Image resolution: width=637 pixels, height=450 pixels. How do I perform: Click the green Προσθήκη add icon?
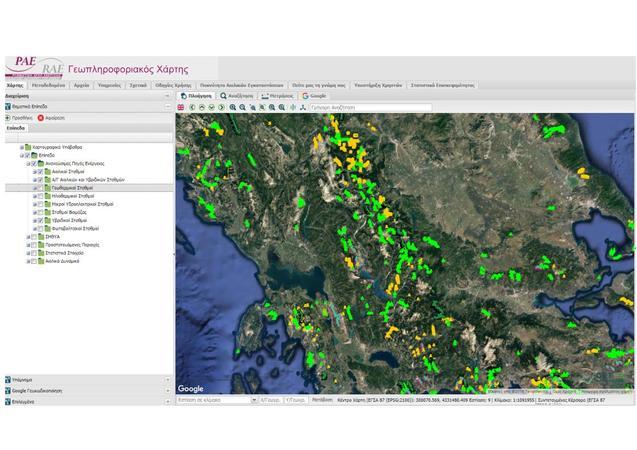click(8, 117)
